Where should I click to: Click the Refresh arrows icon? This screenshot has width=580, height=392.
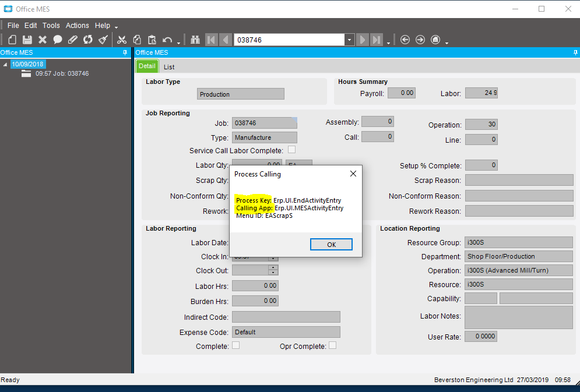pyautogui.click(x=88, y=40)
